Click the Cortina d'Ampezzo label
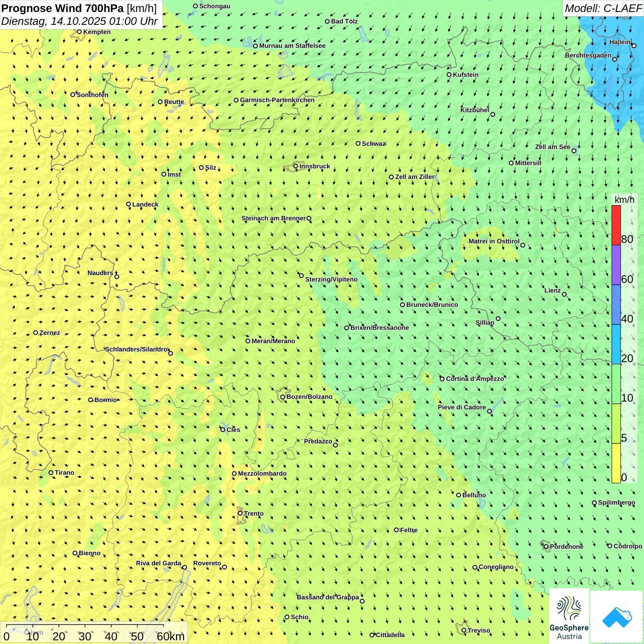Screen dimensions: 644x644 pyautogui.click(x=475, y=379)
